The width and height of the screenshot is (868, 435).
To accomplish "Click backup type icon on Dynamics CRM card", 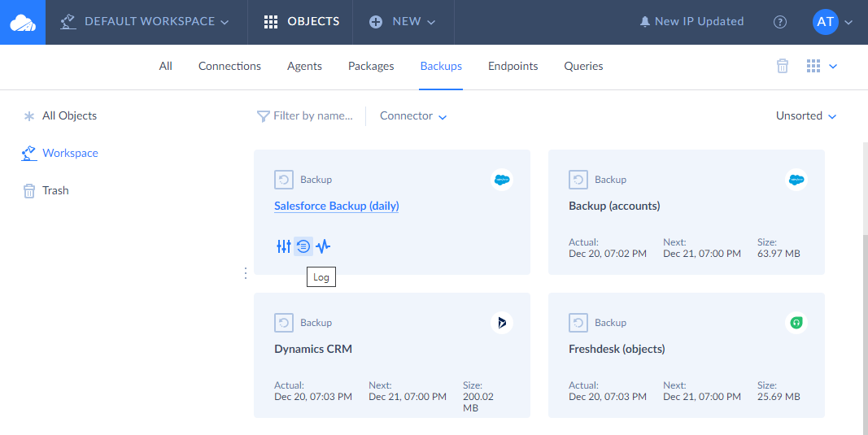I will coord(283,323).
